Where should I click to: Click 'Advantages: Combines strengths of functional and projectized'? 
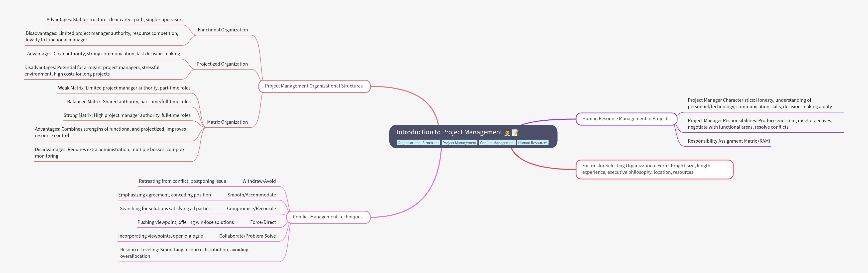click(111, 132)
